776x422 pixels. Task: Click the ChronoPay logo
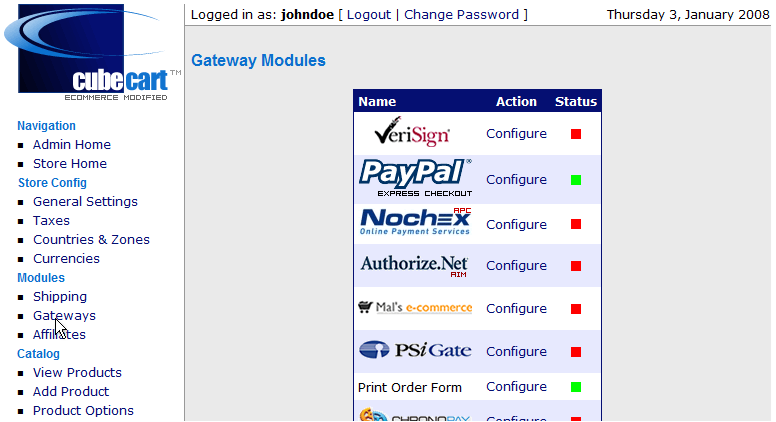point(415,415)
